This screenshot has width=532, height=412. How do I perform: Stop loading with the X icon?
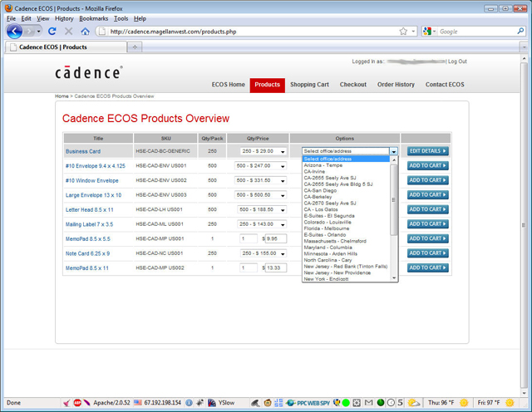[68, 32]
